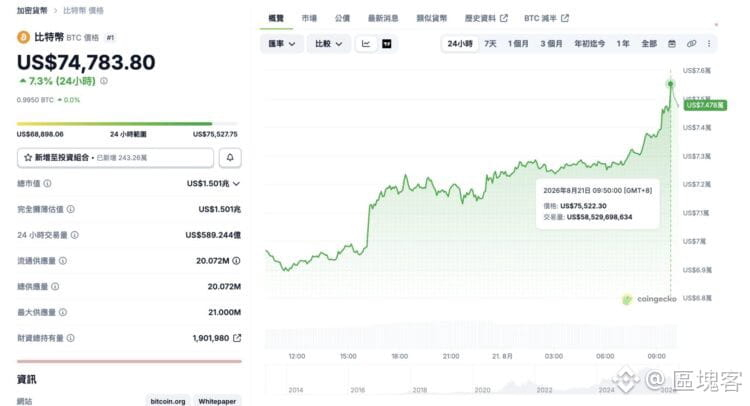Image resolution: width=750 pixels, height=406 pixels.
Task: Open info icon next to total supply
Action: click(x=55, y=286)
